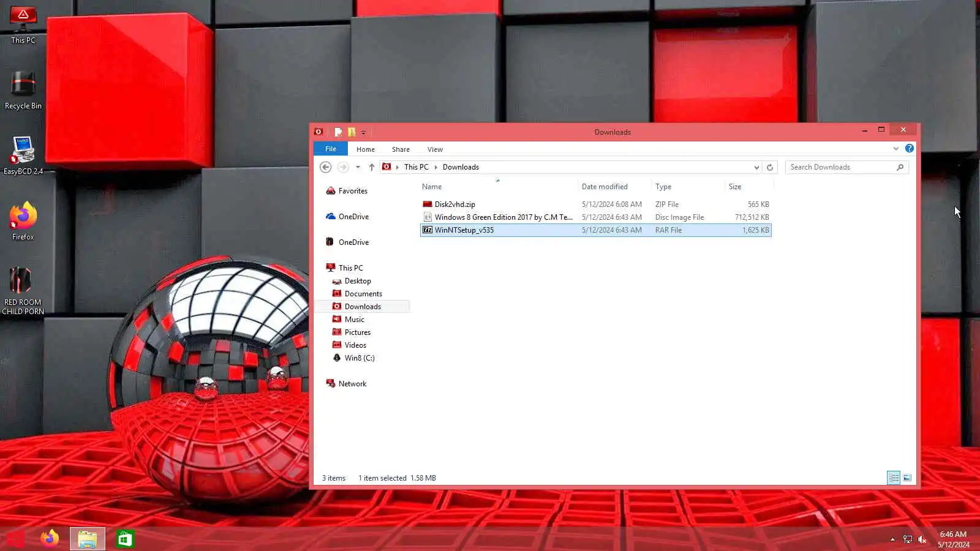Click the muted volume tray icon

[x=922, y=539]
